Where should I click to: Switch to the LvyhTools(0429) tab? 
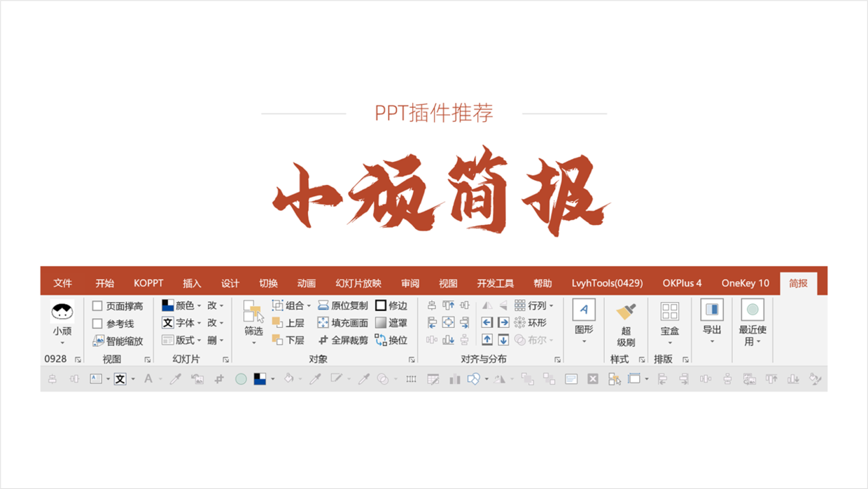(x=607, y=283)
